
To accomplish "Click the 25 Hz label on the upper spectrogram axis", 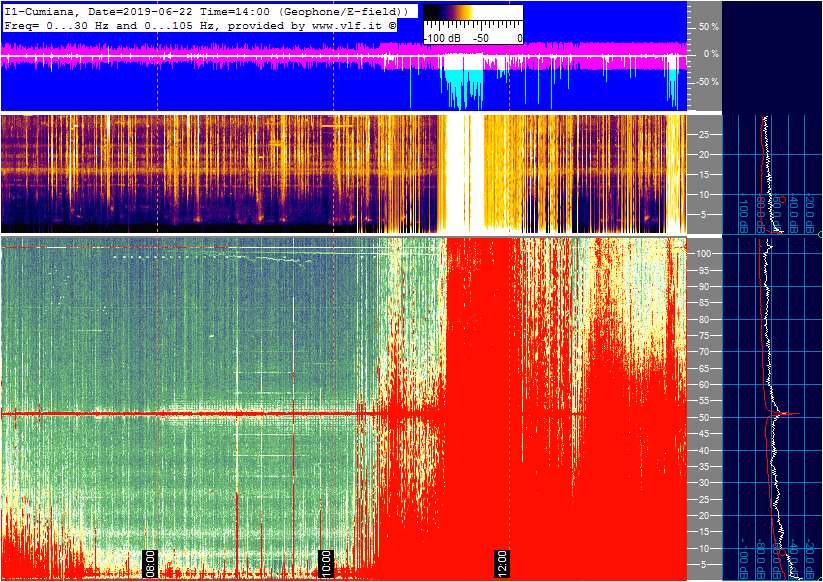I will point(704,135).
